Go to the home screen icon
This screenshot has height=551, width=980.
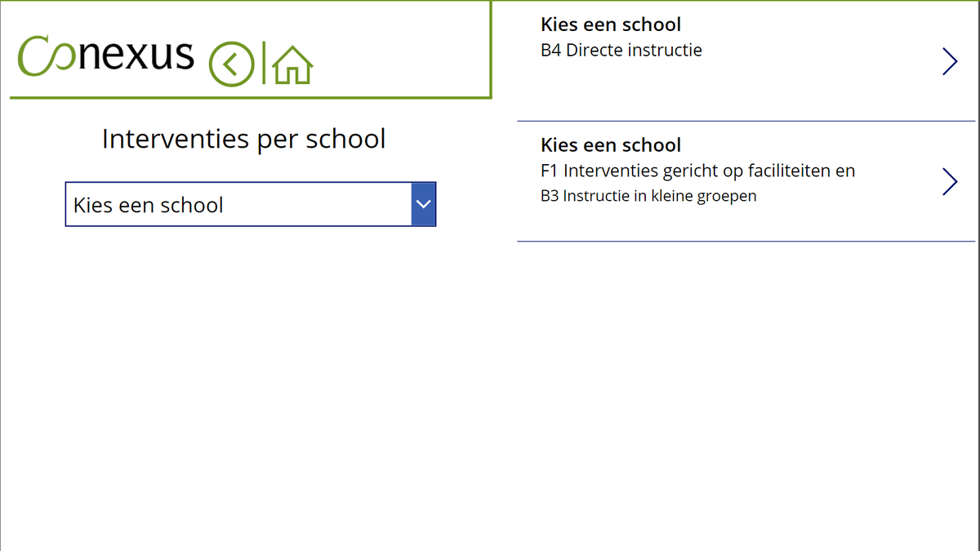292,64
